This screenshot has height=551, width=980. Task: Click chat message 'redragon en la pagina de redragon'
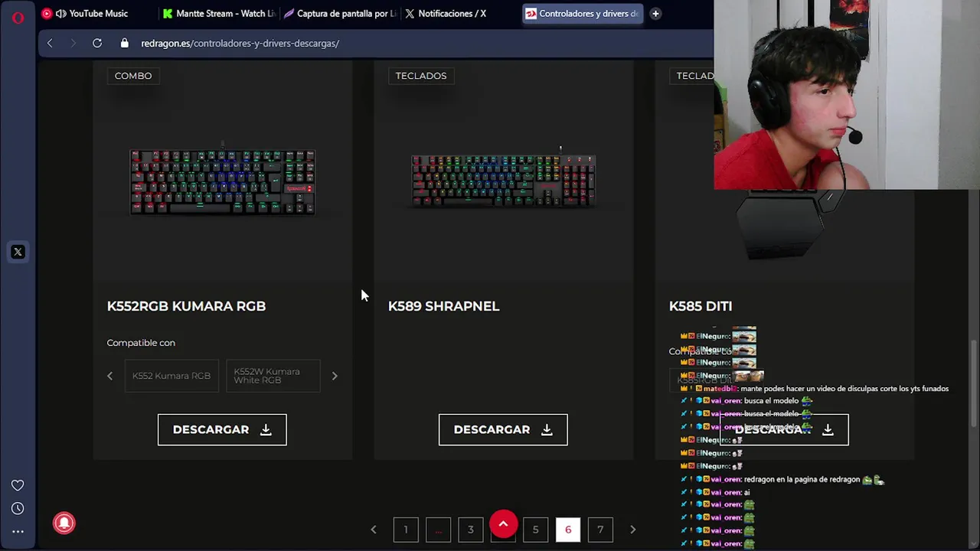[x=802, y=480]
